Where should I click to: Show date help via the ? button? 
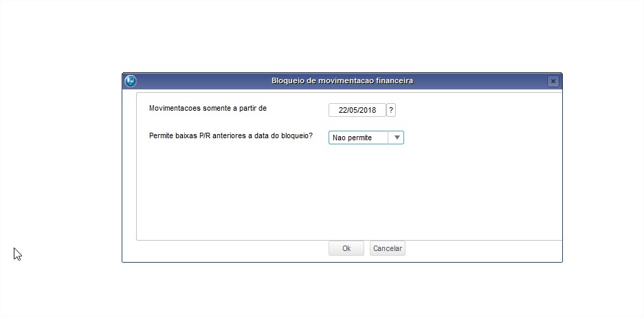[391, 110]
